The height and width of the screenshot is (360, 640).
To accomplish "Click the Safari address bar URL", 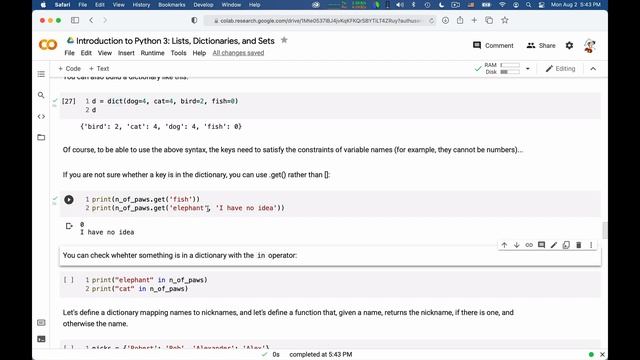I will [320, 20].
